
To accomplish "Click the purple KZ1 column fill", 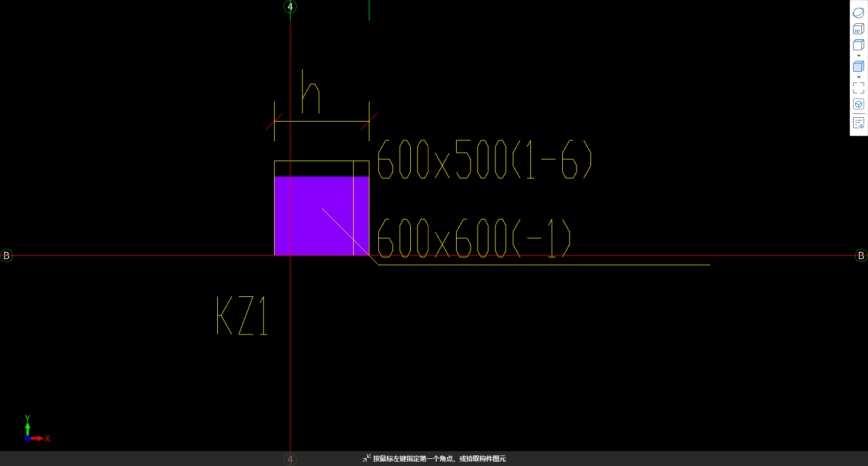I will (322, 216).
